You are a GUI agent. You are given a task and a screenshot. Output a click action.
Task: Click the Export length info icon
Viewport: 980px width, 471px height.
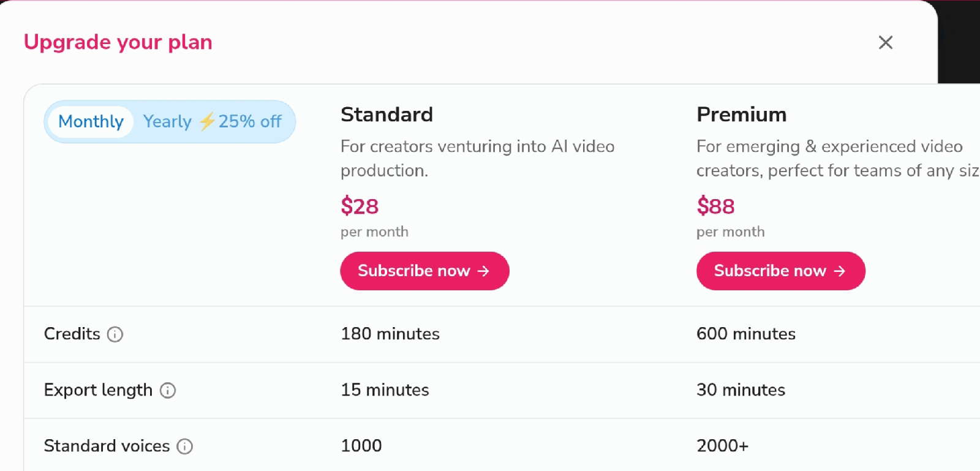click(x=168, y=390)
